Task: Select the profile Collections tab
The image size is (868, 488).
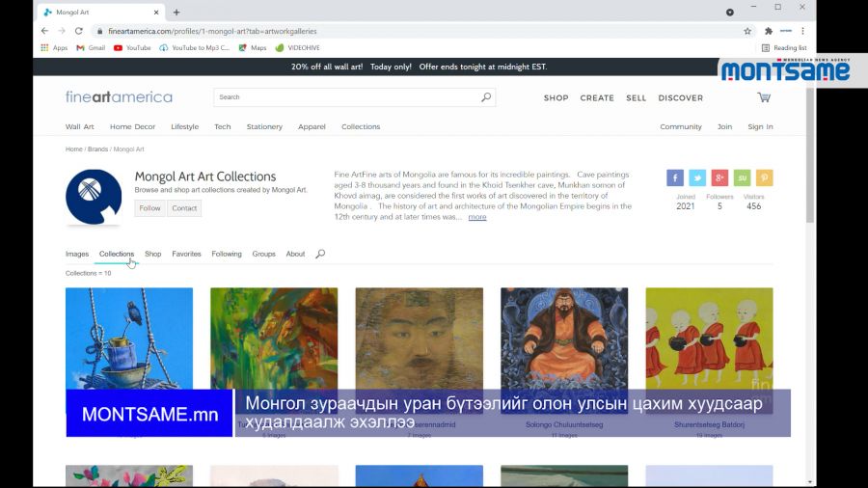Action: pos(117,254)
